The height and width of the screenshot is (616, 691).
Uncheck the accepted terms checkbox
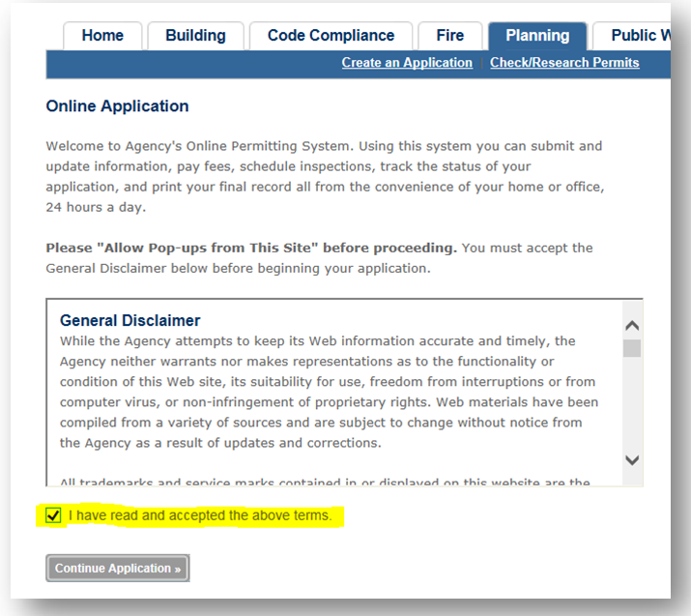pyautogui.click(x=54, y=515)
